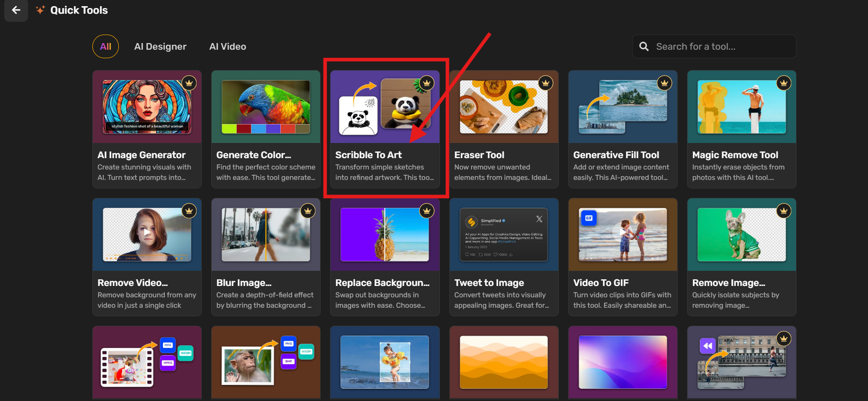Click the rewind icon on reverse video card
Screen dimensions: 868x401
point(707,346)
